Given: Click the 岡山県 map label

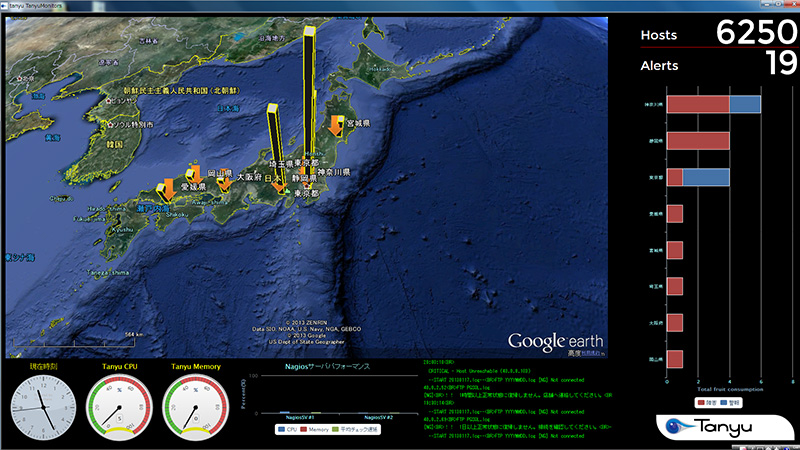Looking at the screenshot, I should click(x=220, y=173).
